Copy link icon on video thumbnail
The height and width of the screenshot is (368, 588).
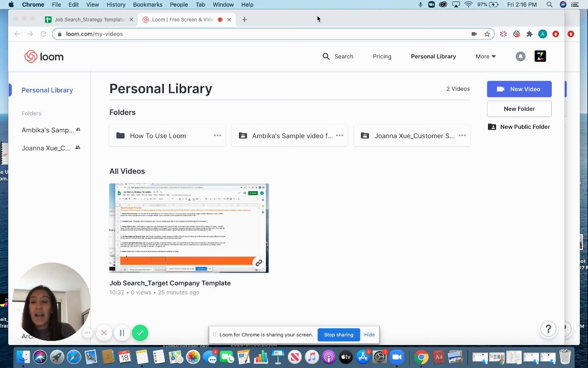(x=258, y=263)
